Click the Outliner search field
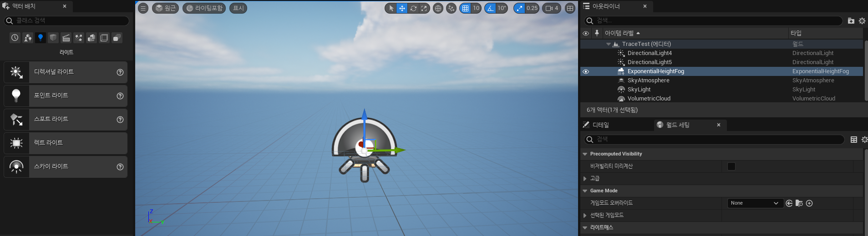Screen dimensions: 868x236 (x=713, y=21)
